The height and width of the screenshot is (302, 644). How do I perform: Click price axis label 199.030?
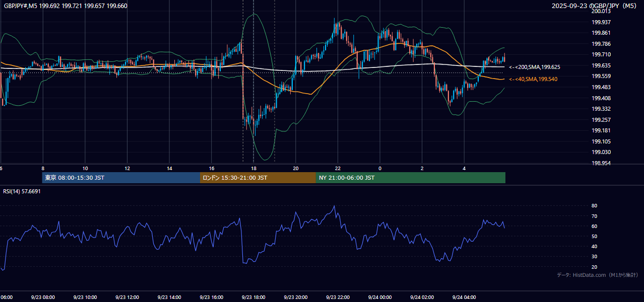click(x=601, y=152)
